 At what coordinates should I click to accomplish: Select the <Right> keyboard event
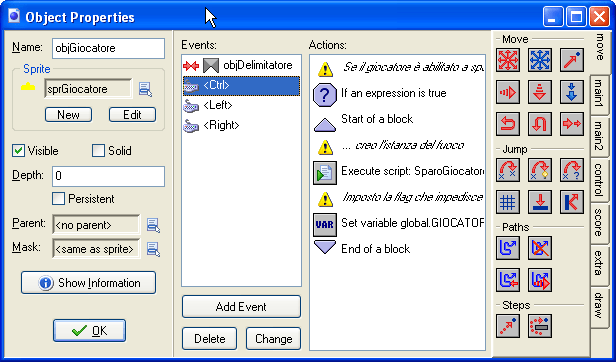pos(241,125)
